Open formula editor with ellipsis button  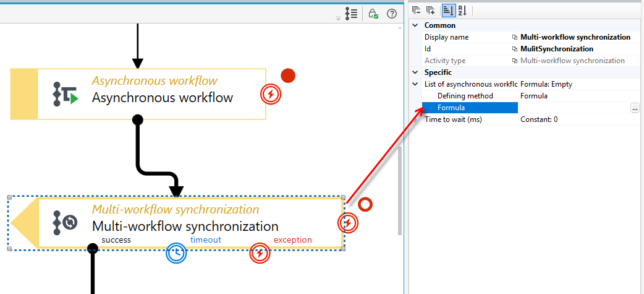[x=635, y=108]
